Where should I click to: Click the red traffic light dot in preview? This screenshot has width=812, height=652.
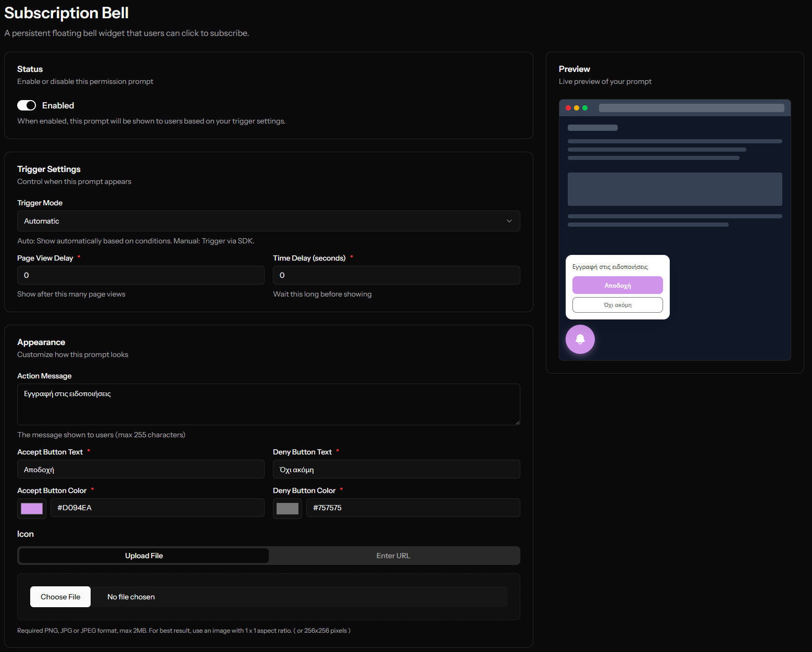[x=568, y=108]
